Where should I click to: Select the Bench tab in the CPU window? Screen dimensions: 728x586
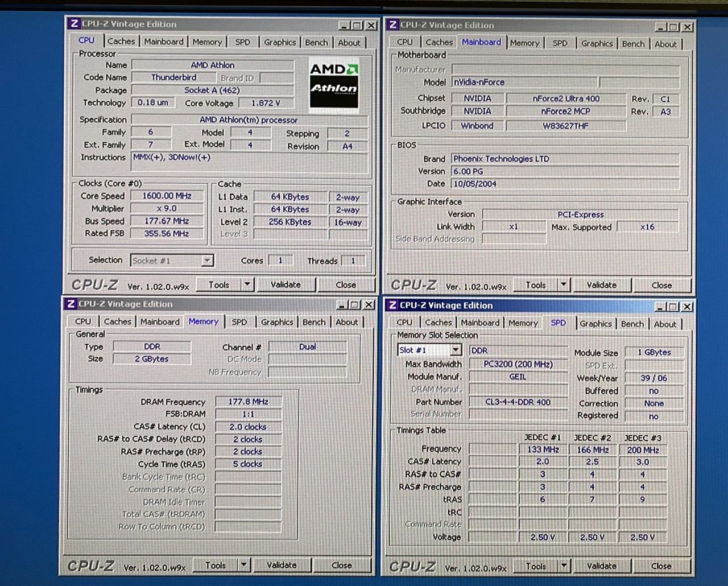(316, 43)
